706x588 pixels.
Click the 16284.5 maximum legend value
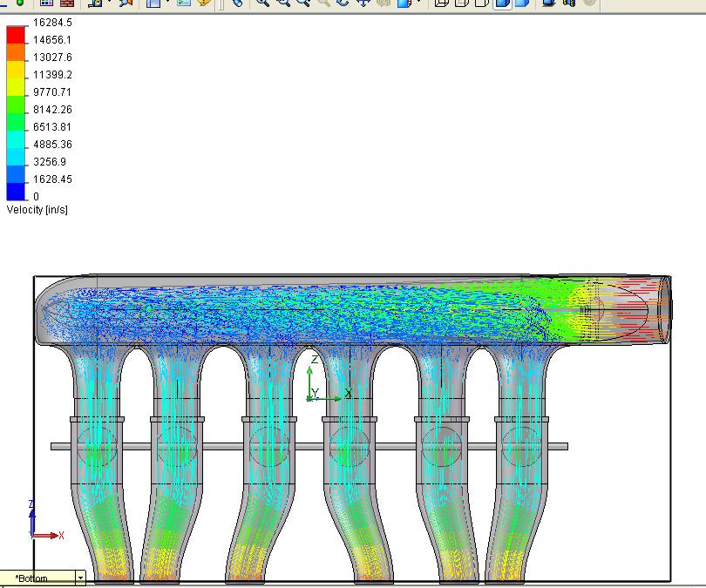tap(52, 23)
